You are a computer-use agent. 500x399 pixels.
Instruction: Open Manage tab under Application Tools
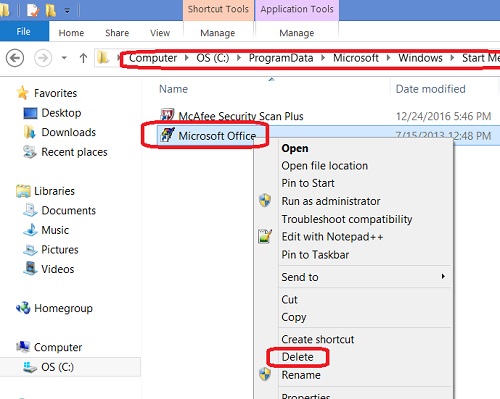297,33
